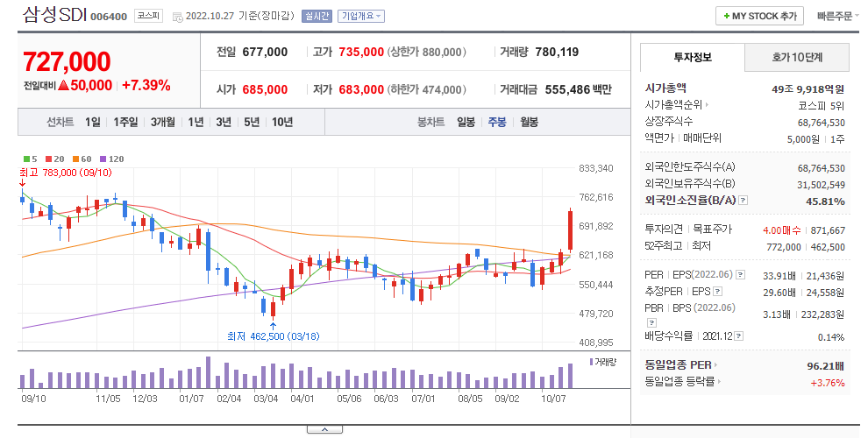This screenshot has width=868, height=438.
Task: Click the 코스피 5위 ranking text
Action: point(822,105)
